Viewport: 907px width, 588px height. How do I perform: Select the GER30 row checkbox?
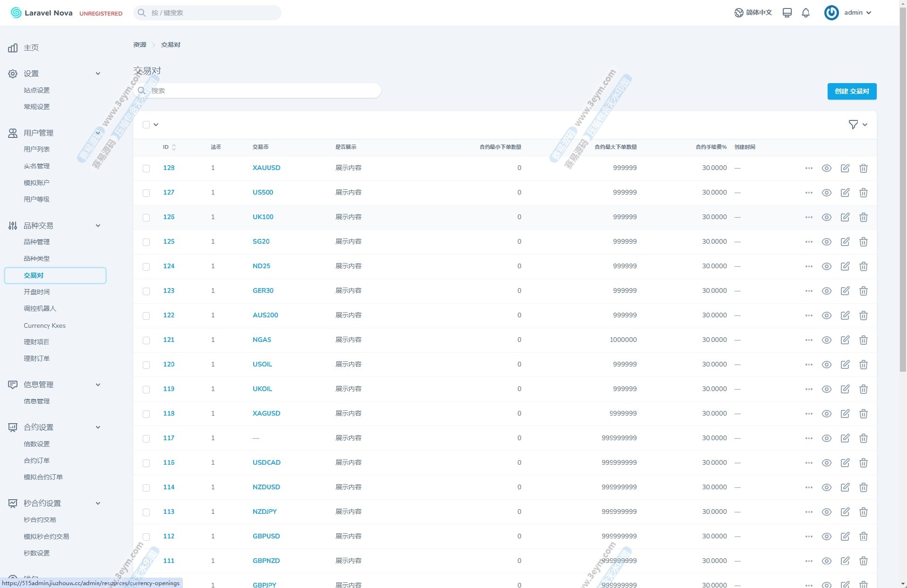[146, 291]
